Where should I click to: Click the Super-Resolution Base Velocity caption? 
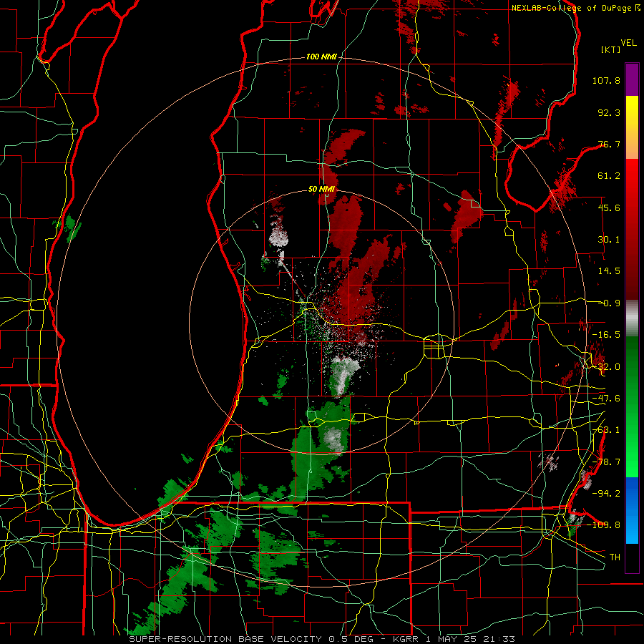tap(321, 639)
